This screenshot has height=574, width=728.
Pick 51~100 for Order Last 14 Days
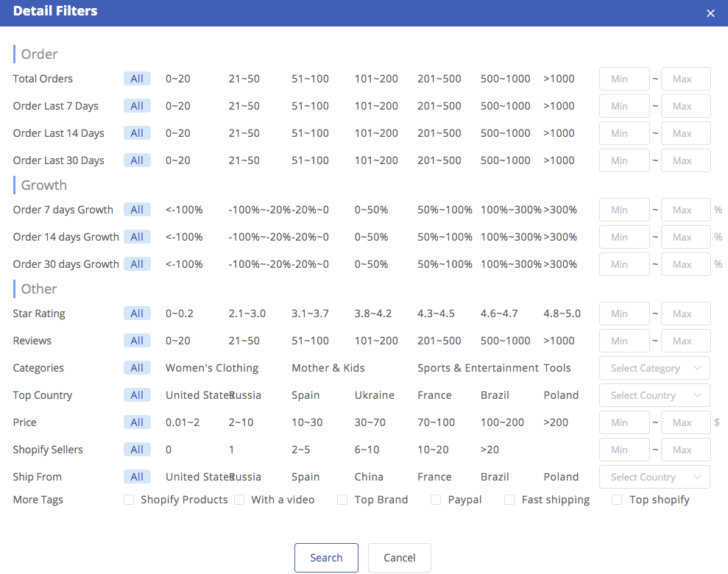click(310, 134)
